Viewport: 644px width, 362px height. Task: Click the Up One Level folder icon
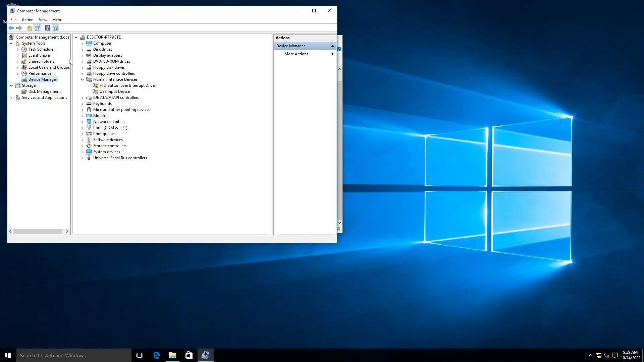click(x=30, y=28)
